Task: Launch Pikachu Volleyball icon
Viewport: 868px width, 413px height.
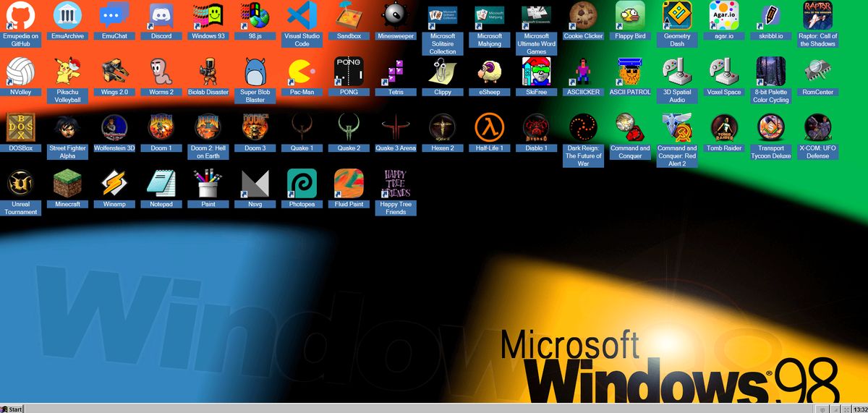Action: click(67, 72)
